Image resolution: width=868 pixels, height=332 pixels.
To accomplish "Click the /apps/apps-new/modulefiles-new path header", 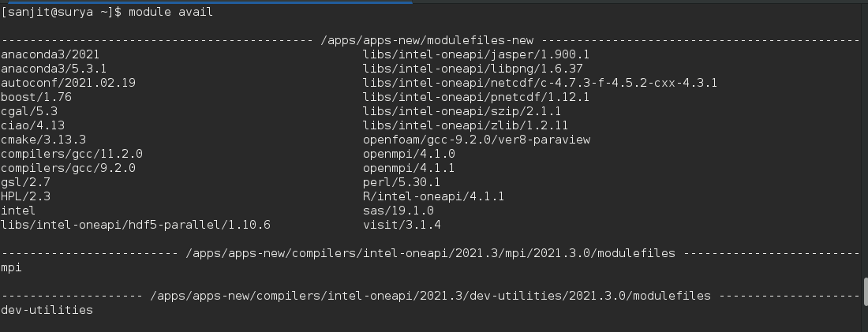I will click(427, 40).
